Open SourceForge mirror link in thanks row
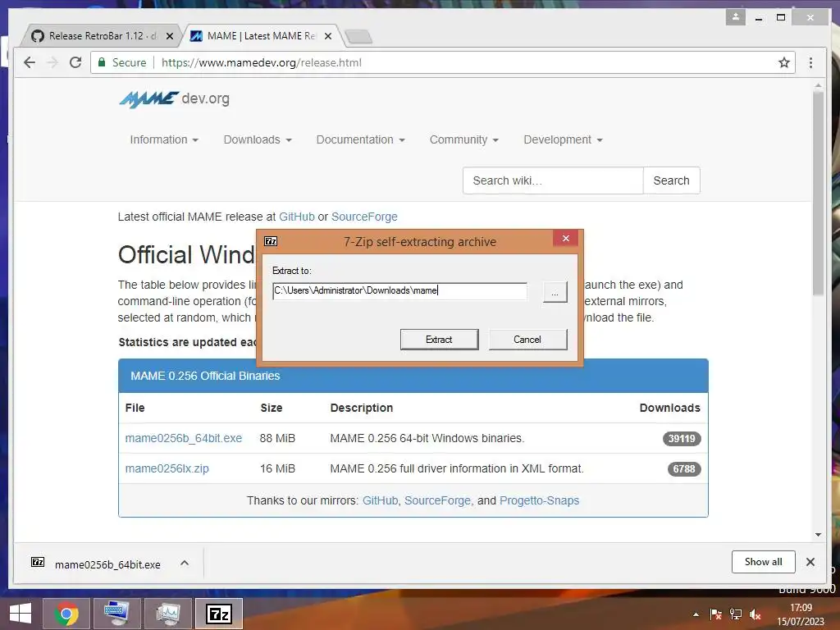The width and height of the screenshot is (840, 630). (438, 501)
